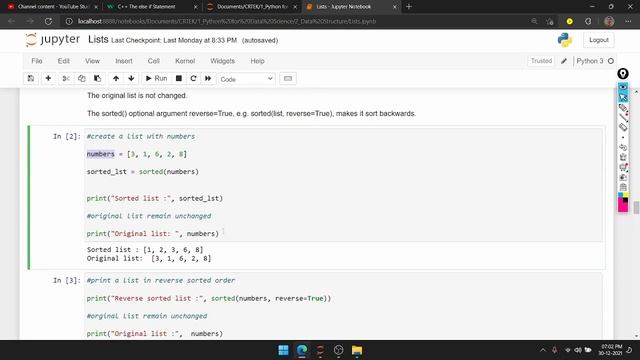
Task: Open the View menu
Action: [92, 61]
